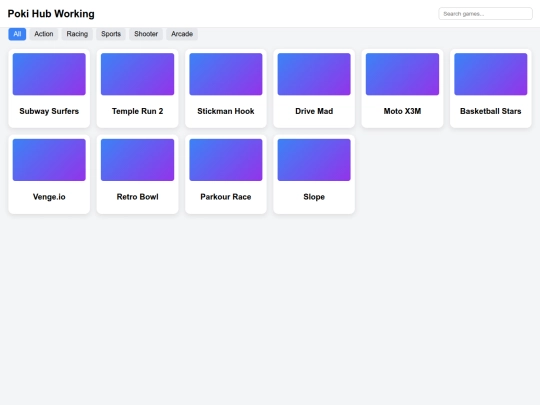Open the Temple Run 2 thumbnail
The width and height of the screenshot is (540, 405).
click(137, 74)
